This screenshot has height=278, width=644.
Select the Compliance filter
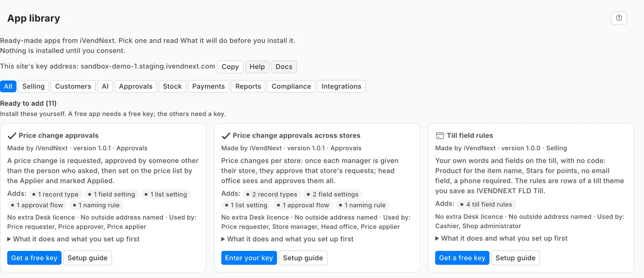tap(292, 86)
